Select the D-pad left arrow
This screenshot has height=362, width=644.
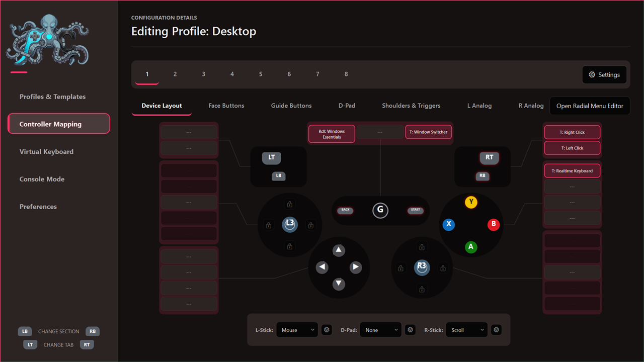click(322, 267)
